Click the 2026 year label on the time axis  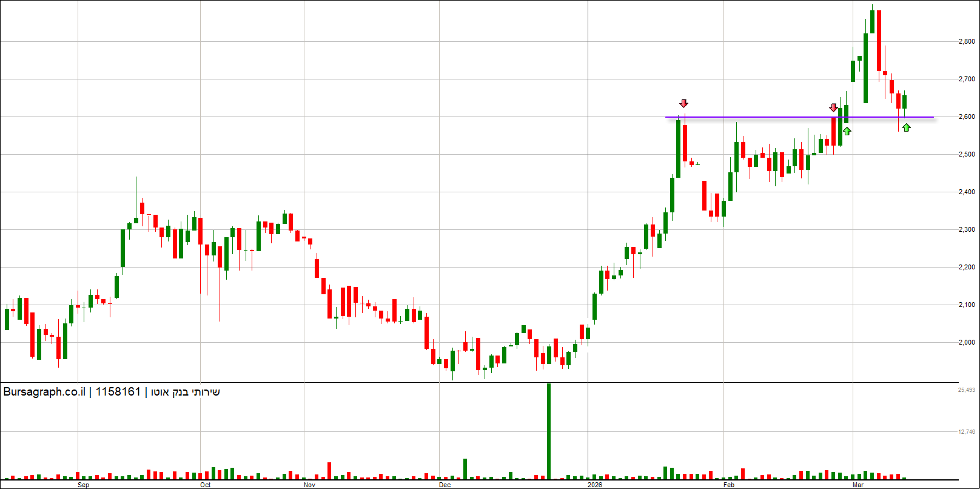pyautogui.click(x=595, y=485)
